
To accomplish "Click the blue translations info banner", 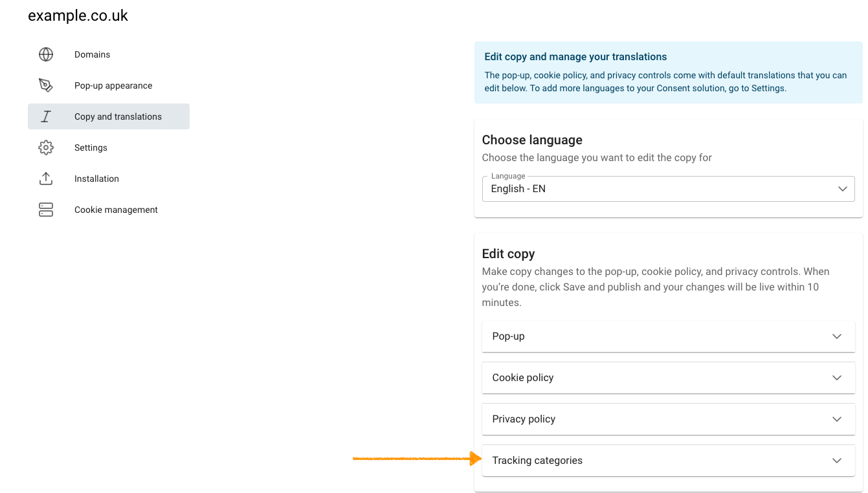I will 668,72.
